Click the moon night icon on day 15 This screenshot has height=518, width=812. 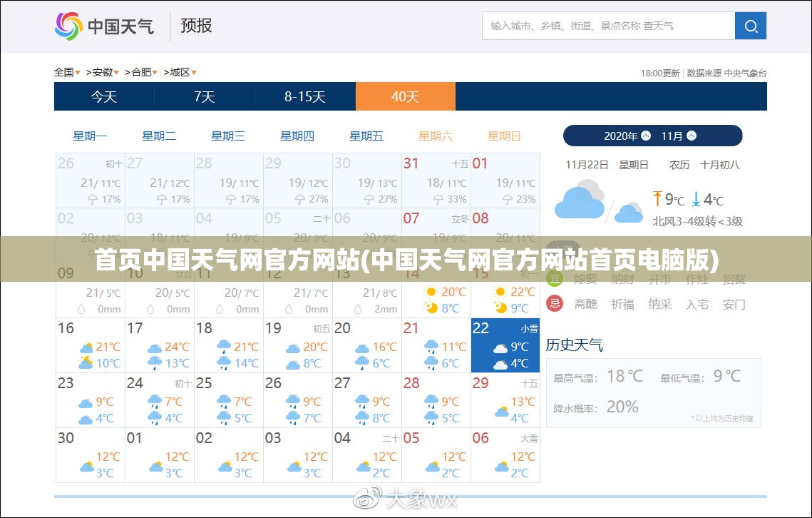(x=500, y=308)
